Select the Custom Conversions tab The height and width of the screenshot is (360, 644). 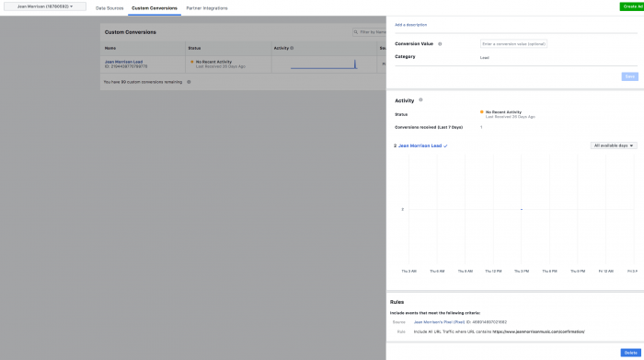click(155, 8)
